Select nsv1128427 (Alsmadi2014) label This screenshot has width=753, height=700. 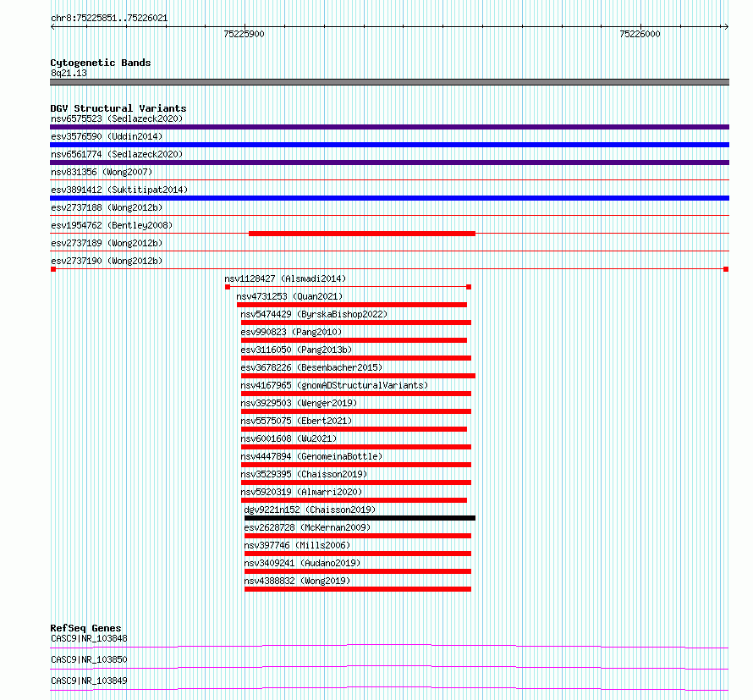[285, 278]
